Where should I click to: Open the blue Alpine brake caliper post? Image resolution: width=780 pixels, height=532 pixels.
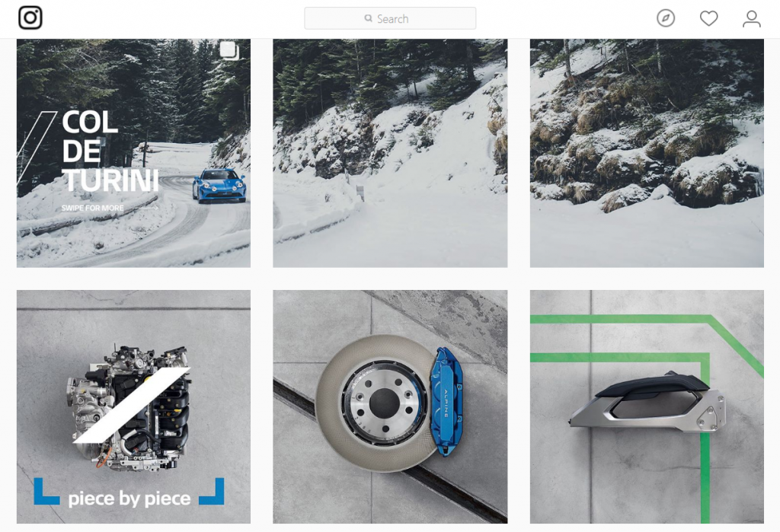tap(390, 406)
